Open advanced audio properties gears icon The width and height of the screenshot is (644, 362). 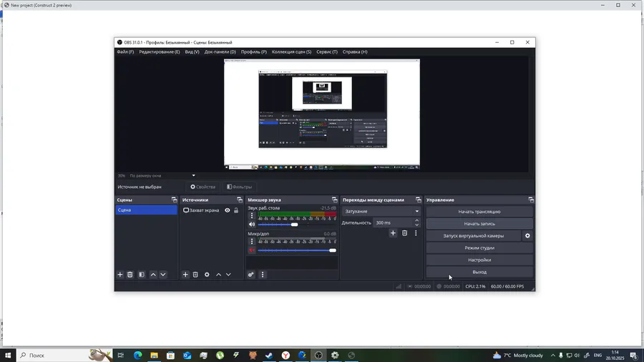click(x=251, y=275)
